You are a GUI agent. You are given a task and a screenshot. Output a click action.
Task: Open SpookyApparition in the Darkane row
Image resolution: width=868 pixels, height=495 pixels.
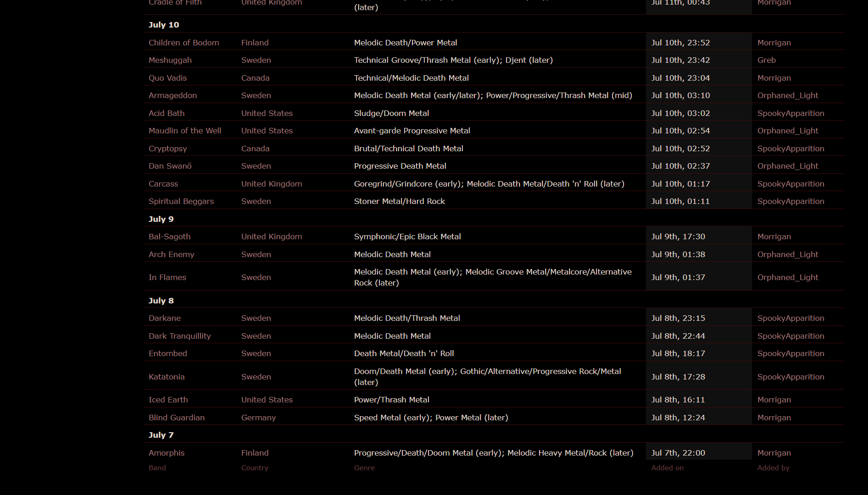(791, 318)
